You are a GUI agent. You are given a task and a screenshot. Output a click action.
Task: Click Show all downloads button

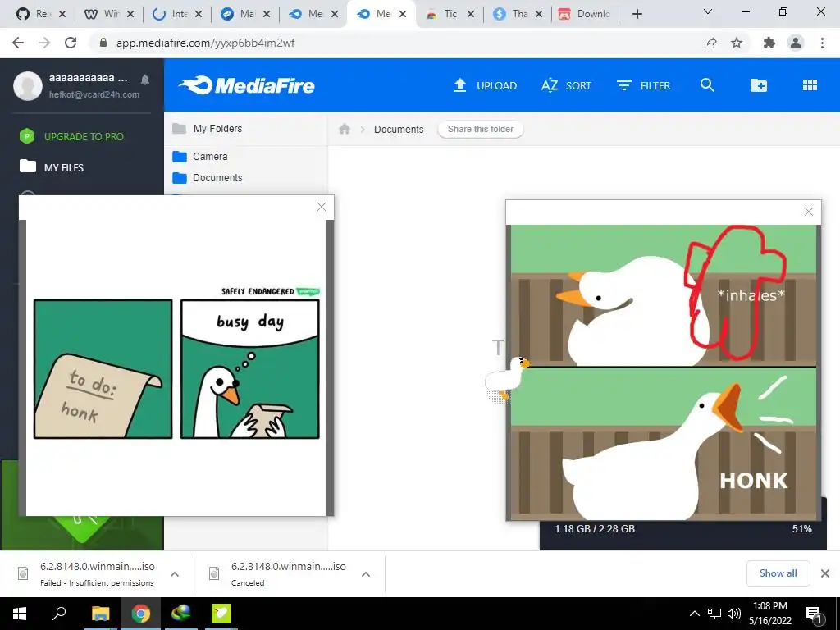pos(778,573)
